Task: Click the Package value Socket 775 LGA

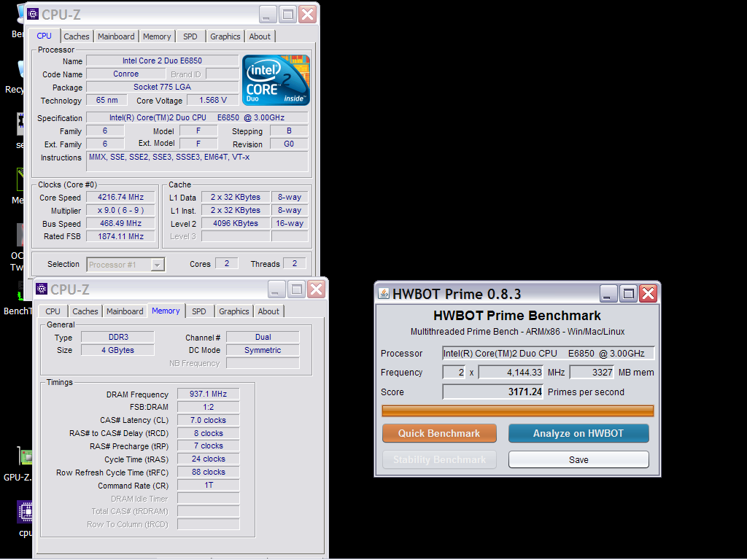Action: [163, 87]
